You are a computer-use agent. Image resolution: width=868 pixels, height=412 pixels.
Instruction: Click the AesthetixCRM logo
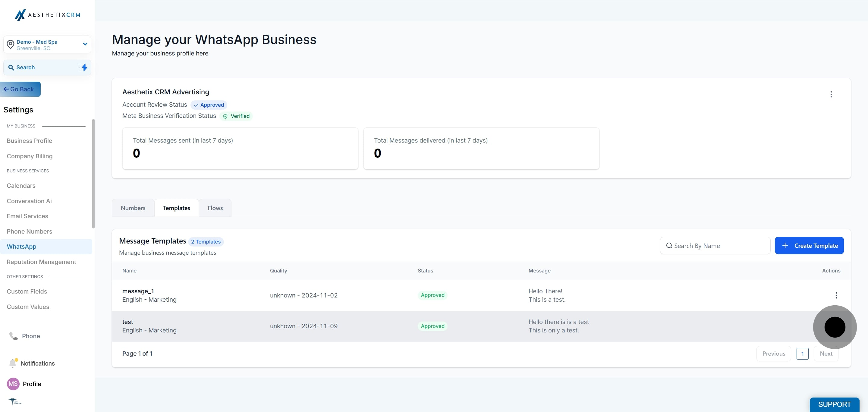47,15
